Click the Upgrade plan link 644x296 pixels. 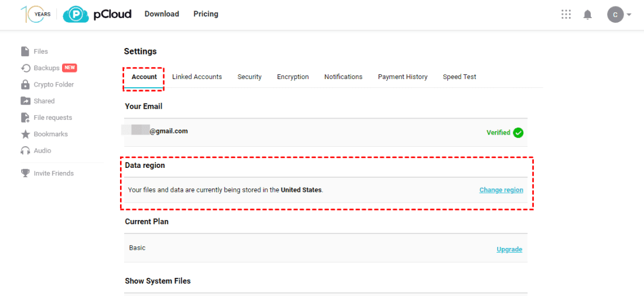[509, 249]
